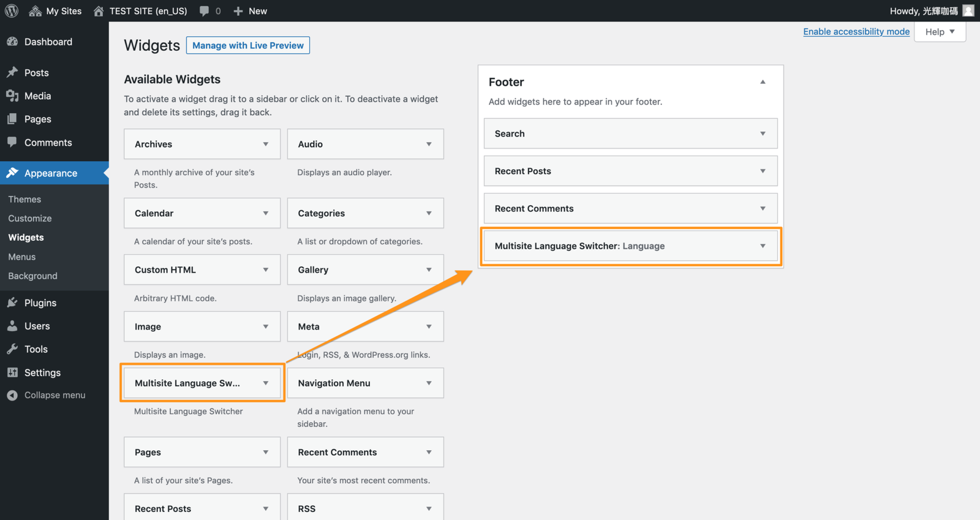Open the New content menu

(251, 11)
